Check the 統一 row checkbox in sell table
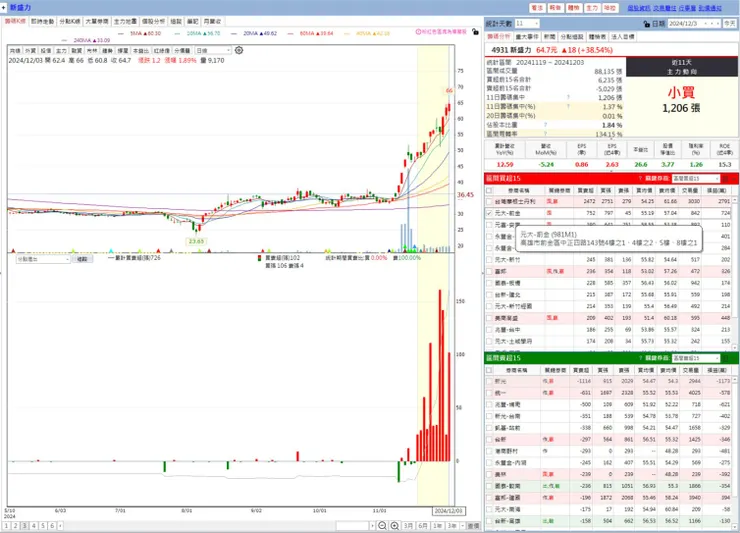 tap(489, 393)
